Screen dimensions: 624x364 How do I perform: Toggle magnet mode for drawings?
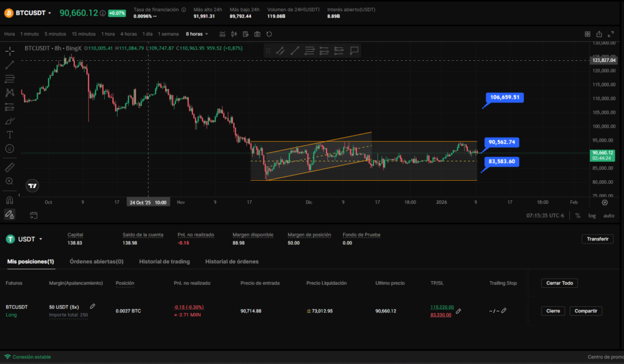pyautogui.click(x=10, y=200)
